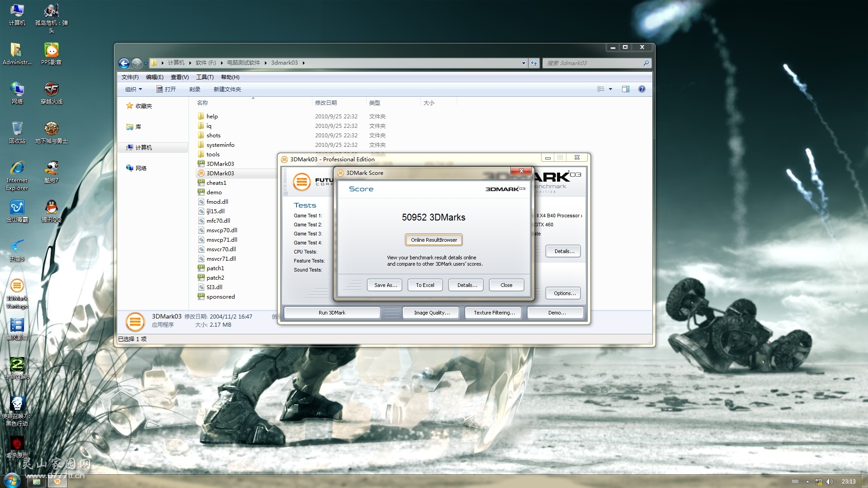868x488 pixels.
Task: Click 刻录 in the Explorer toolbar
Action: 195,89
